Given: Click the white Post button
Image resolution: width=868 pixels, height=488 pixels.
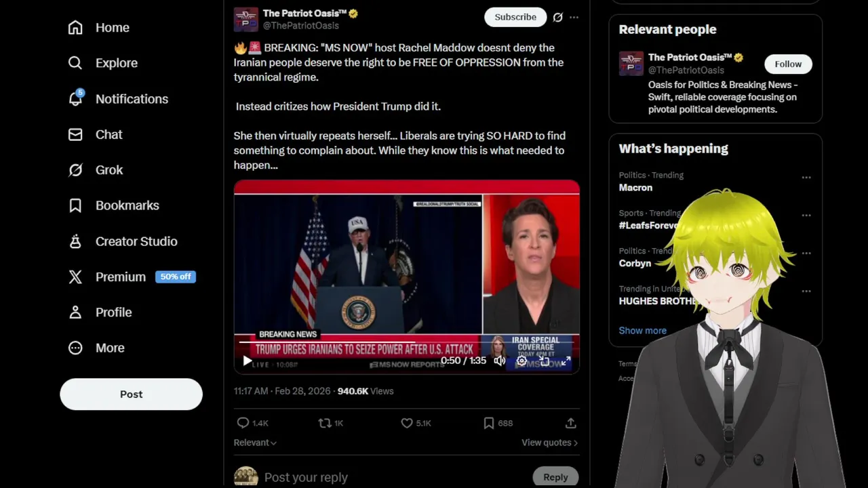Looking at the screenshot, I should [131, 394].
